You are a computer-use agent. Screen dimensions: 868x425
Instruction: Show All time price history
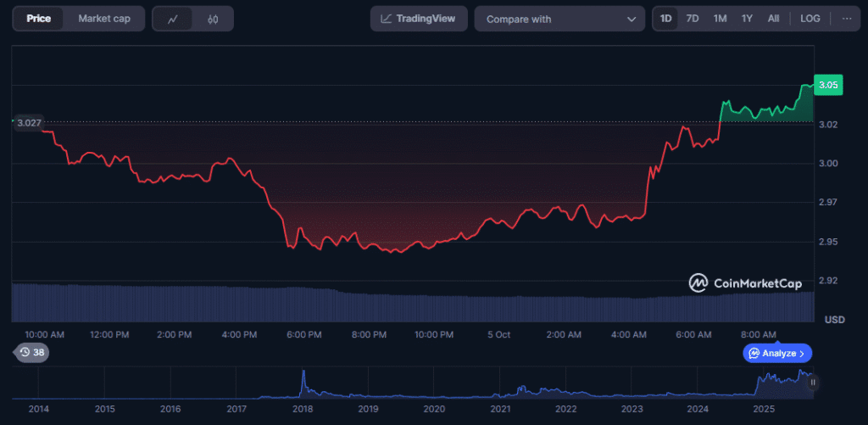(x=774, y=19)
